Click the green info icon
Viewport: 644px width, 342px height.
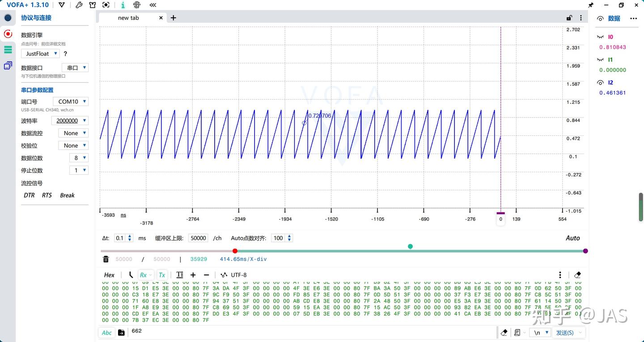(123, 5)
